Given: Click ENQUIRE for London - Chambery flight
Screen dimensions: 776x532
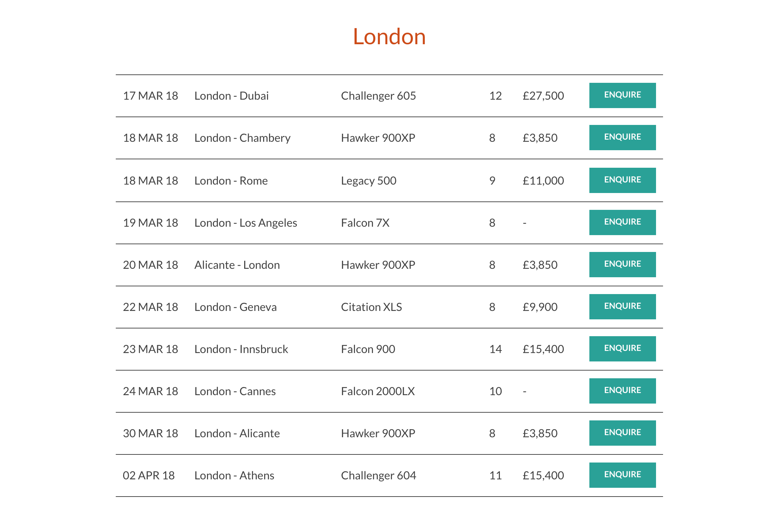Looking at the screenshot, I should pyautogui.click(x=622, y=138).
